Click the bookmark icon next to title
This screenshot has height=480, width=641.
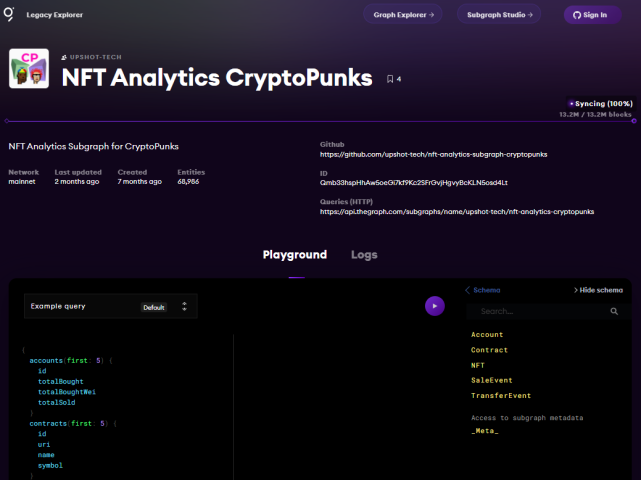tap(390, 79)
